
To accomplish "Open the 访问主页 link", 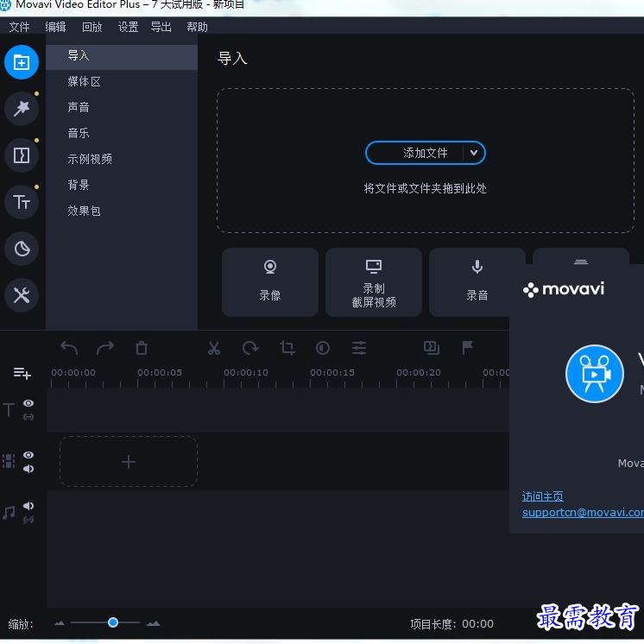I will tap(542, 496).
